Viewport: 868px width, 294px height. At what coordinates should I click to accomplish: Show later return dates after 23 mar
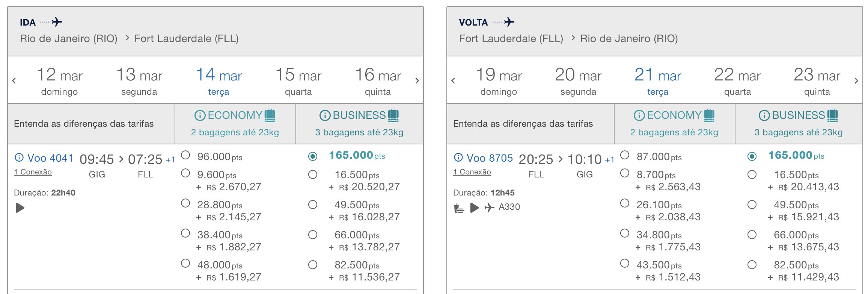point(856,80)
